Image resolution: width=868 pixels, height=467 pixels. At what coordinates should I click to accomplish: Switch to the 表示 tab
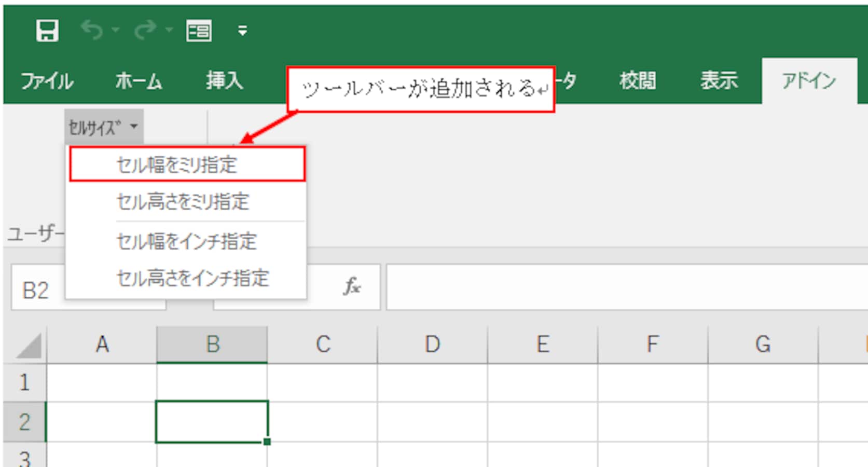[719, 80]
